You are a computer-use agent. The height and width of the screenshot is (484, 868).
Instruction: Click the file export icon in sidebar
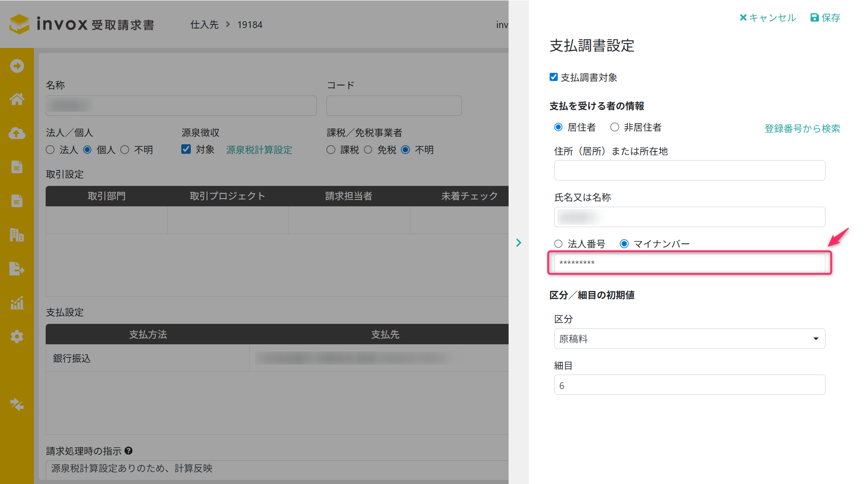(x=17, y=269)
